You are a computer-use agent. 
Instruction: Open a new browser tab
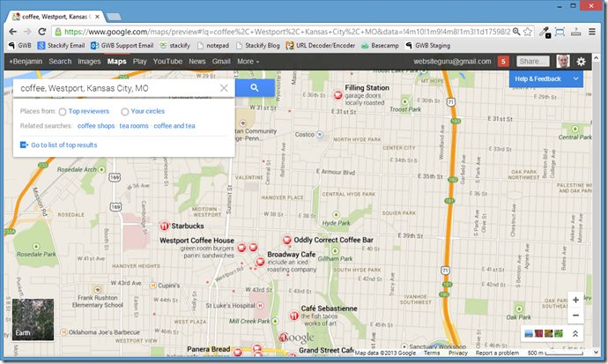(114, 17)
